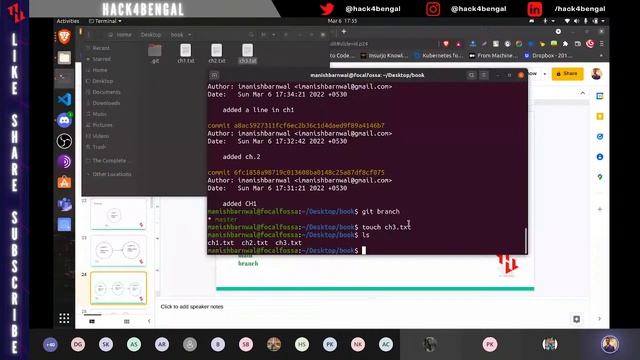Add an add-on via side panel plus
The height and width of the screenshot is (360, 640).
point(600,209)
